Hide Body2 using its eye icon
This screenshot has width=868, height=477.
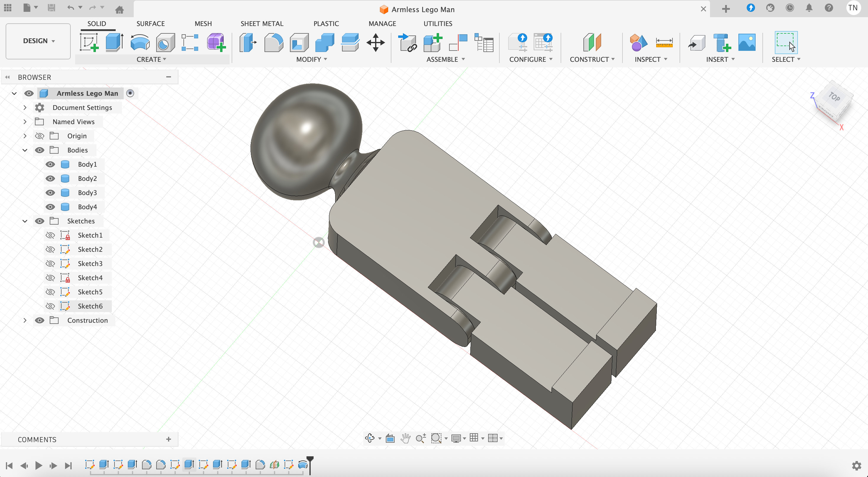click(x=50, y=179)
